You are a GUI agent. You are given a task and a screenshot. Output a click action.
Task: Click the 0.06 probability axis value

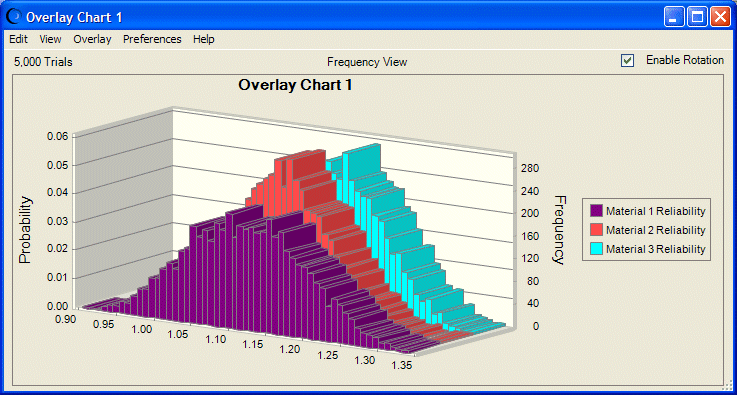[58, 136]
